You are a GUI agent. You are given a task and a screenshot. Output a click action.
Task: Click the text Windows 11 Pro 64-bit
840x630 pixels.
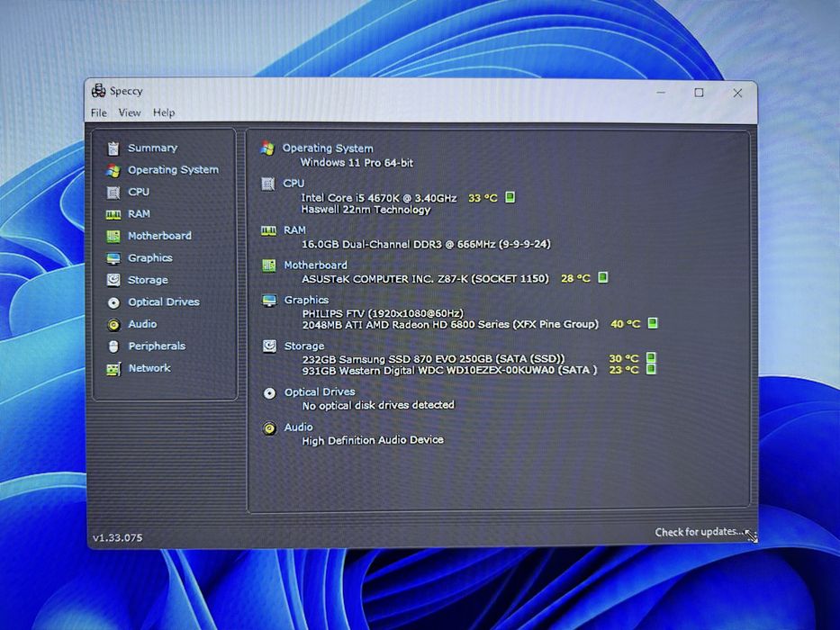[357, 162]
